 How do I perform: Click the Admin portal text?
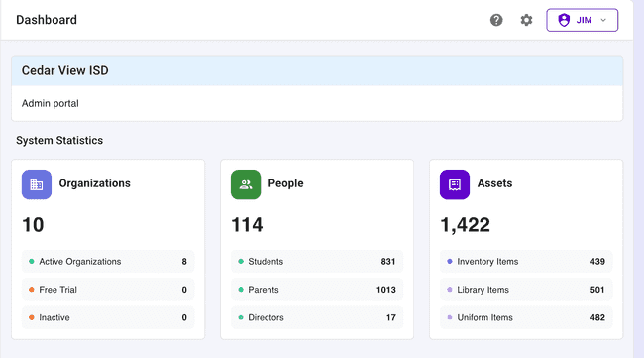(51, 103)
